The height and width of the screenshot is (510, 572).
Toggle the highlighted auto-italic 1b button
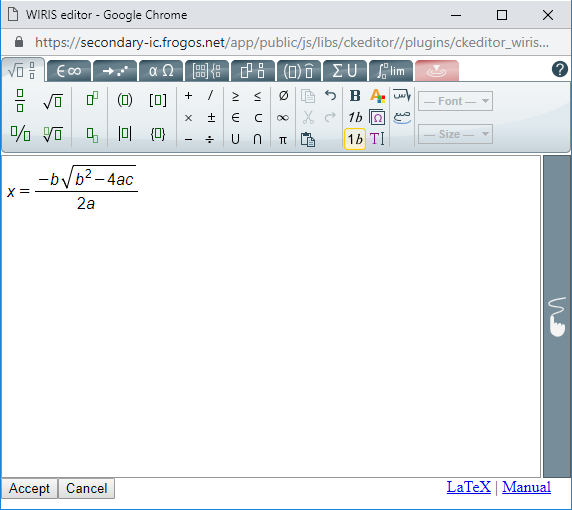(x=355, y=139)
